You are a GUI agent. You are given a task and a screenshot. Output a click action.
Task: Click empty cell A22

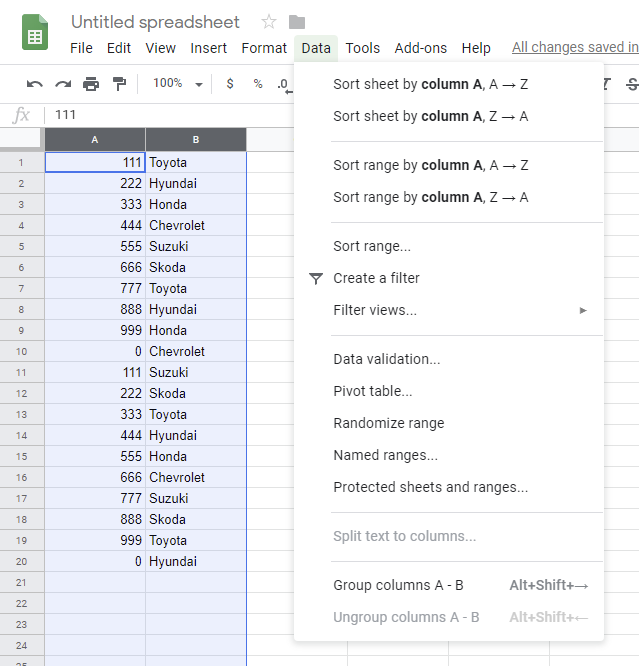[95, 603]
